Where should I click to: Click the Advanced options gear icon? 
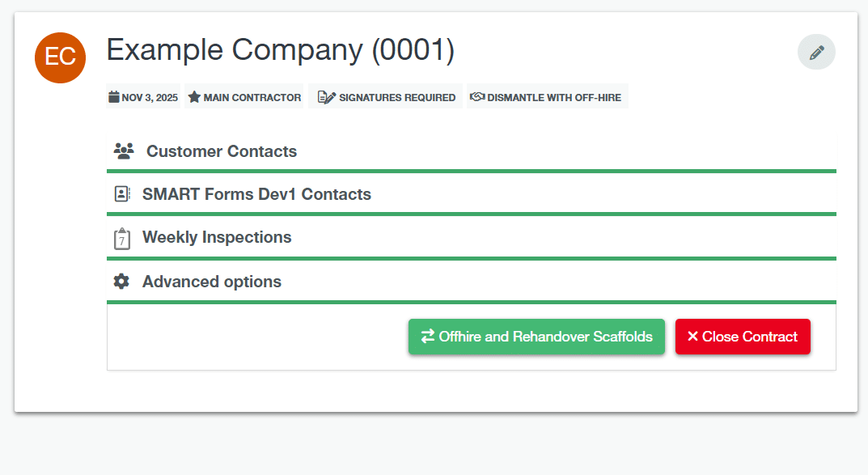click(x=121, y=282)
